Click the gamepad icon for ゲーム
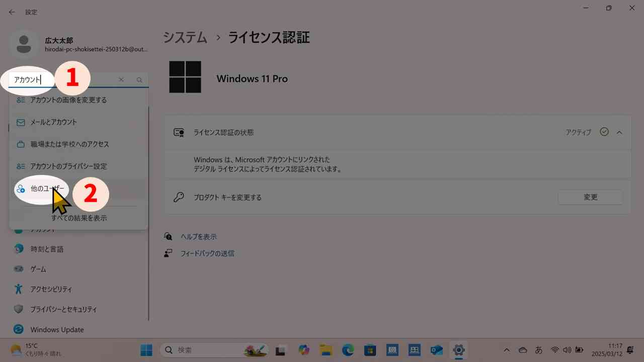This screenshot has width=644, height=362. pos(19,269)
